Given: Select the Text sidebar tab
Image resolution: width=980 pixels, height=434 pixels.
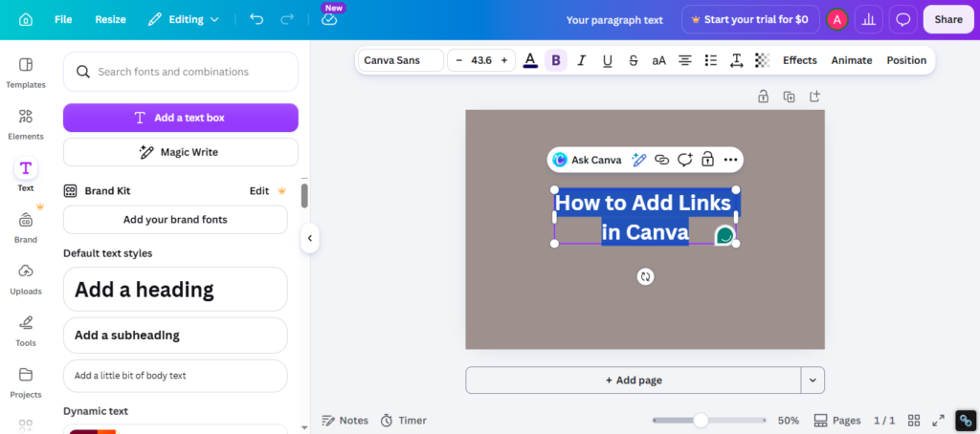Looking at the screenshot, I should pyautogui.click(x=26, y=176).
